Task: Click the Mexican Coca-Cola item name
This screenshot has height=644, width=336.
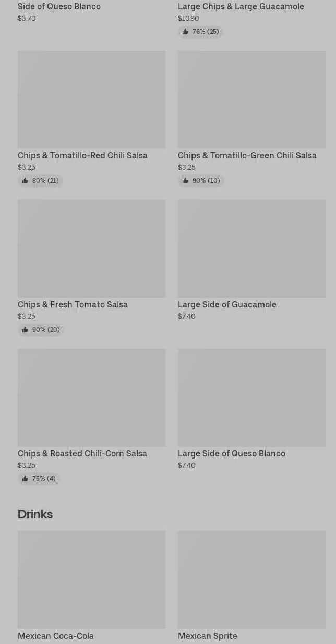Action: (x=56, y=636)
